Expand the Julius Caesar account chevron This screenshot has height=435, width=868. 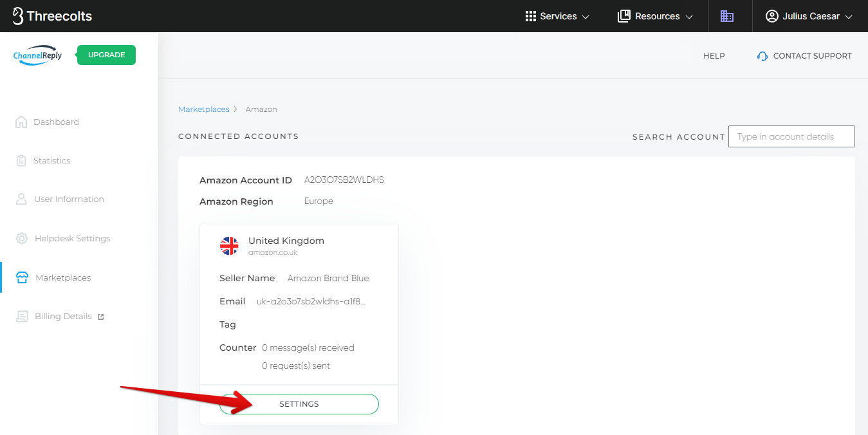849,17
